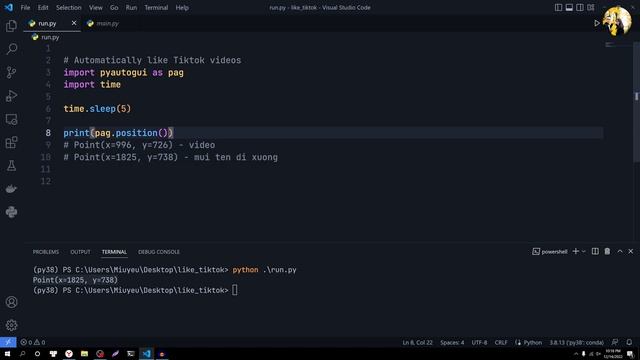Toggle secondary side bar layout icon
Screen dimensions: 640x360
coord(580,7)
